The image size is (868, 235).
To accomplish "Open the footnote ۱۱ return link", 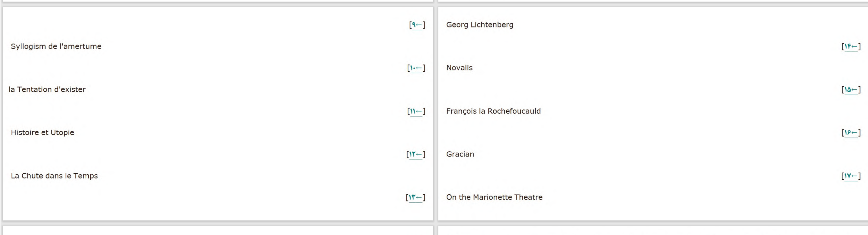I will (416, 111).
